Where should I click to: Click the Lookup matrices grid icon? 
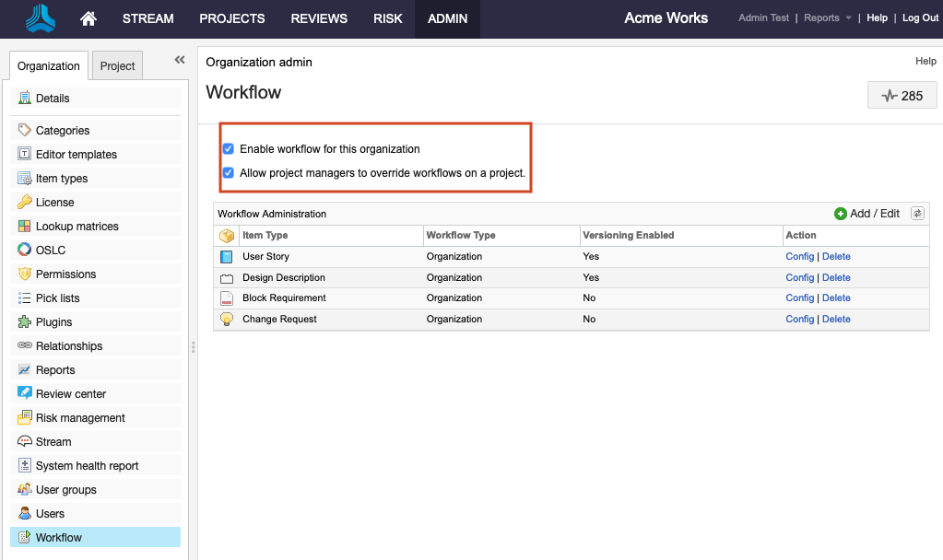[24, 227]
